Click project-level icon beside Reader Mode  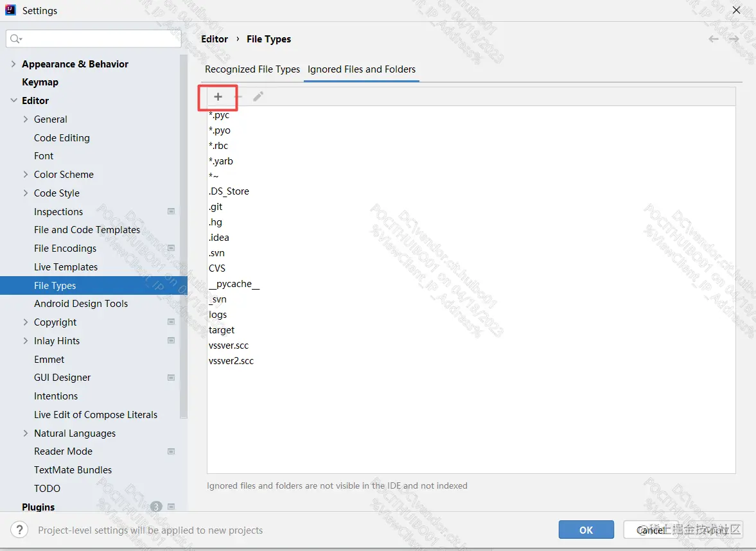[x=171, y=451]
